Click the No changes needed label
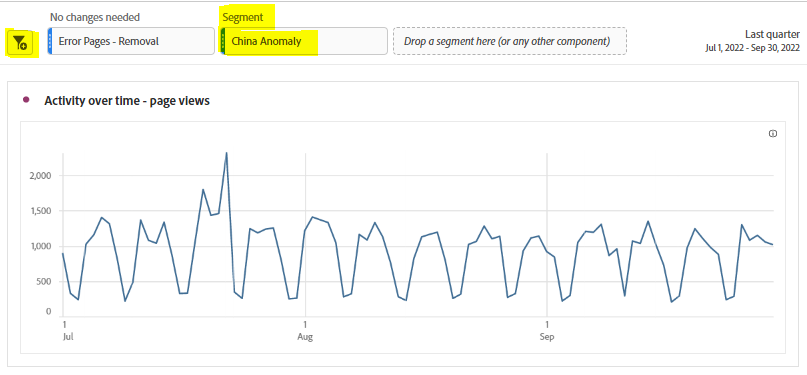 [x=95, y=17]
